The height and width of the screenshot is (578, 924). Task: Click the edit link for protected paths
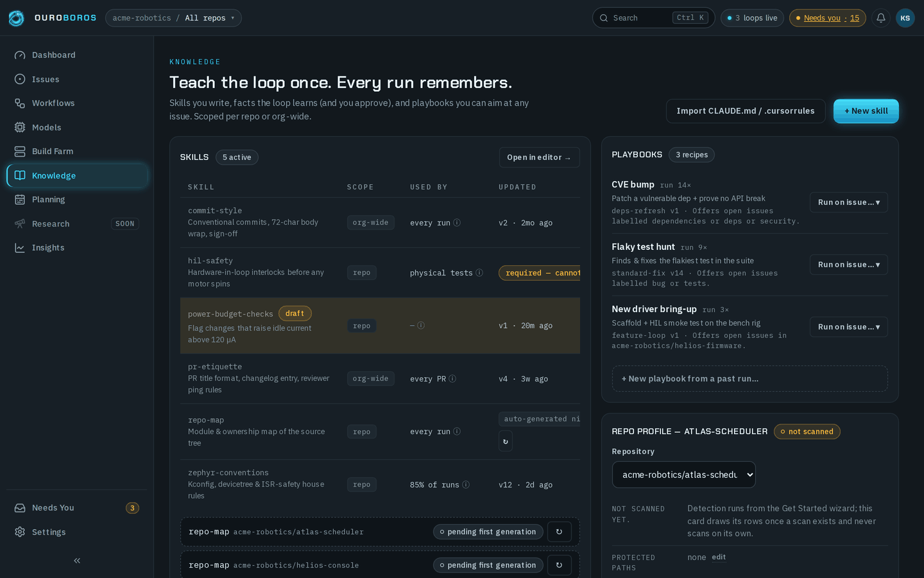[x=719, y=557]
